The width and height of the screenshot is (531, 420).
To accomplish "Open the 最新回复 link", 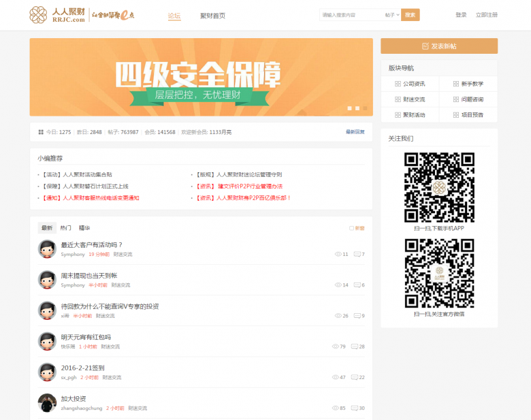I will [355, 132].
